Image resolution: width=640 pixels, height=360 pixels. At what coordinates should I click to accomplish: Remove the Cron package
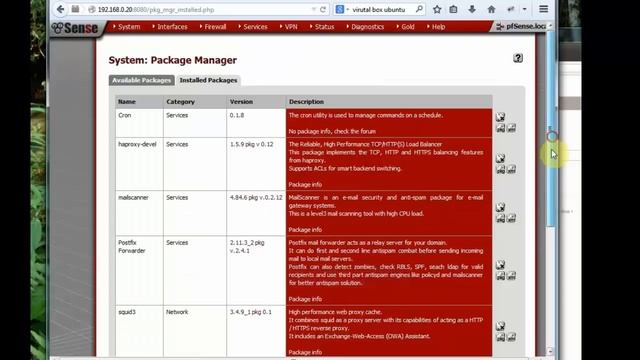click(x=500, y=117)
